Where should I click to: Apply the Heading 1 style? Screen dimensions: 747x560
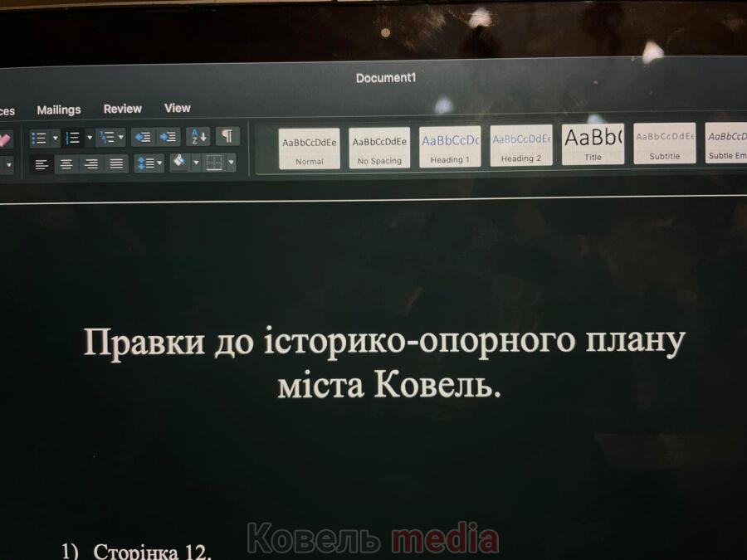point(450,147)
